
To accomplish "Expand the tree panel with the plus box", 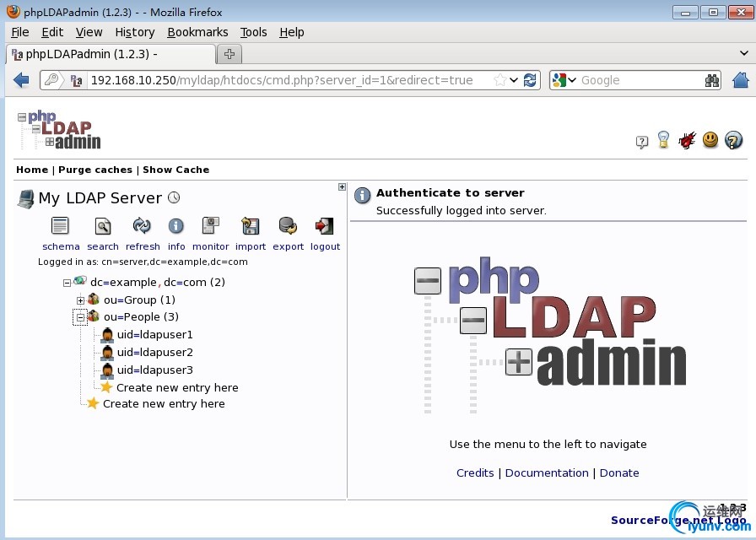I will click(342, 186).
